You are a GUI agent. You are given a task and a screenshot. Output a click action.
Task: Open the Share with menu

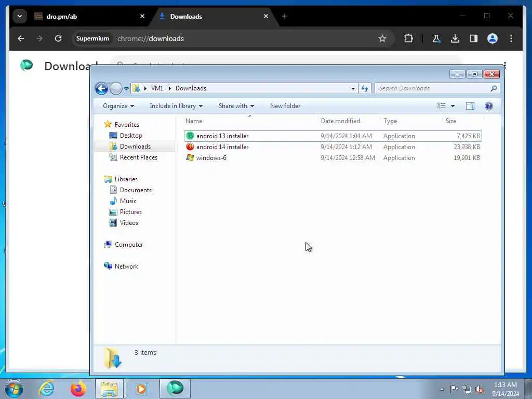point(236,106)
